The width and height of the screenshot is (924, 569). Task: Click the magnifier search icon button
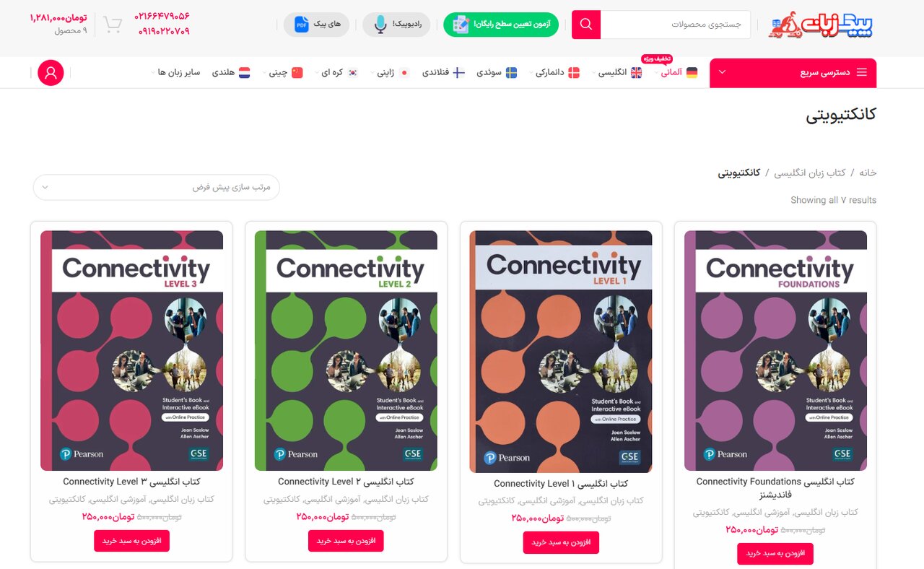(586, 25)
